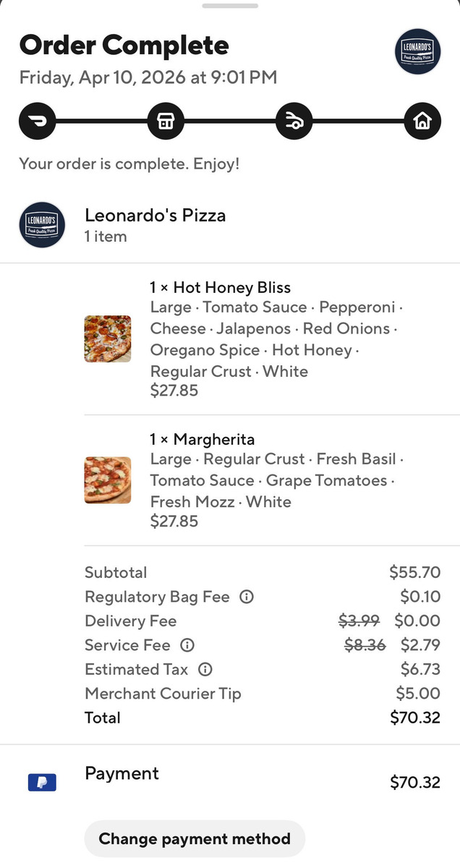Select the Hot Honey Bliss item title
460x868 pixels.
point(221,287)
